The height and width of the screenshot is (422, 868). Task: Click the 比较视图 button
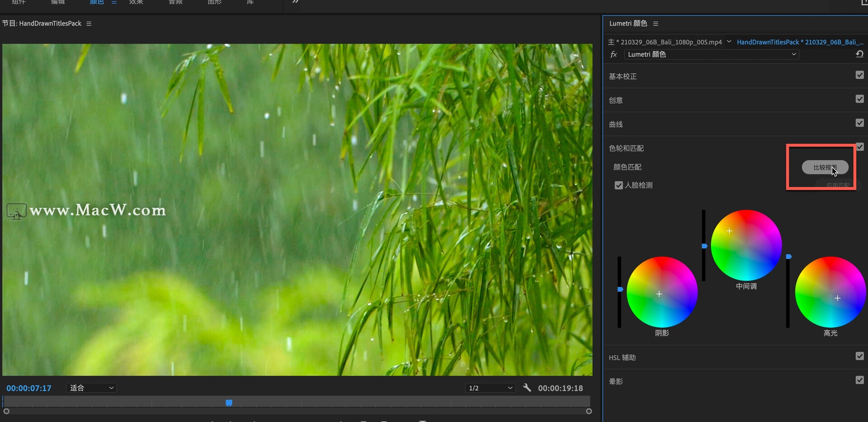pos(825,167)
